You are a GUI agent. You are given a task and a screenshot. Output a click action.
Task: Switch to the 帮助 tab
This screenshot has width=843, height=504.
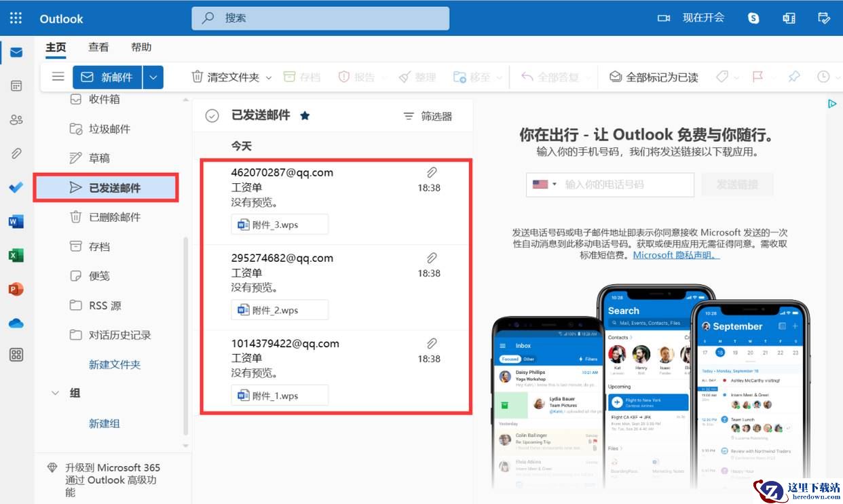(141, 47)
